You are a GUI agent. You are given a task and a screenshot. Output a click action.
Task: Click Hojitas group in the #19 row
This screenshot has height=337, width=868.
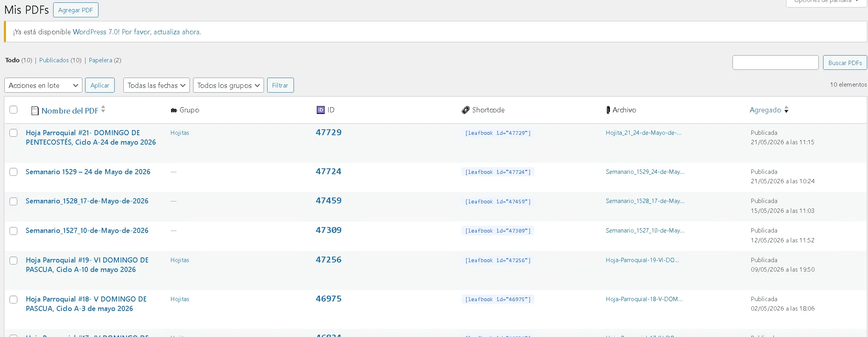click(x=180, y=260)
